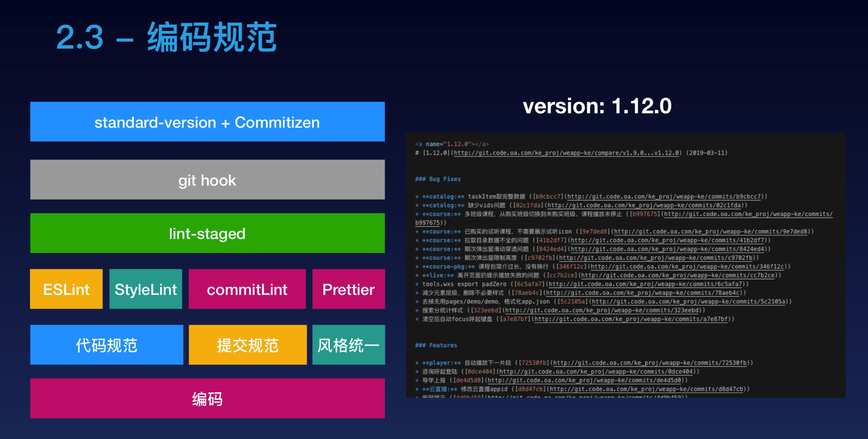Click the StyleLint block

(x=146, y=290)
